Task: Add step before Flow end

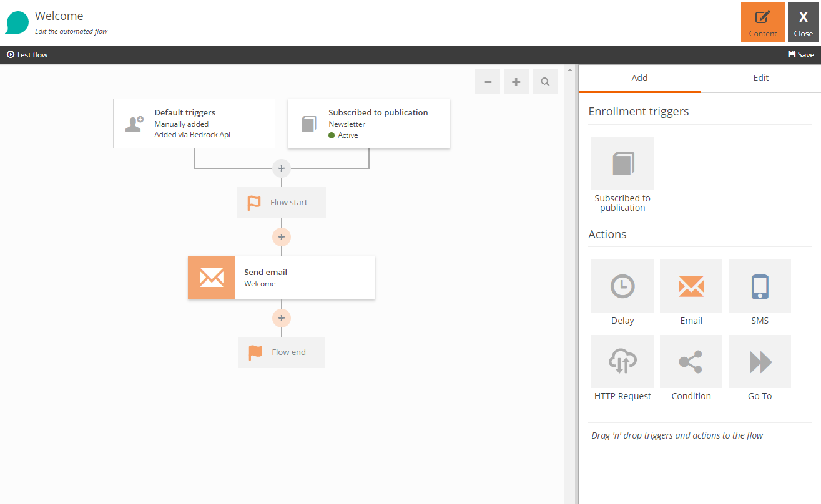Action: click(x=282, y=318)
